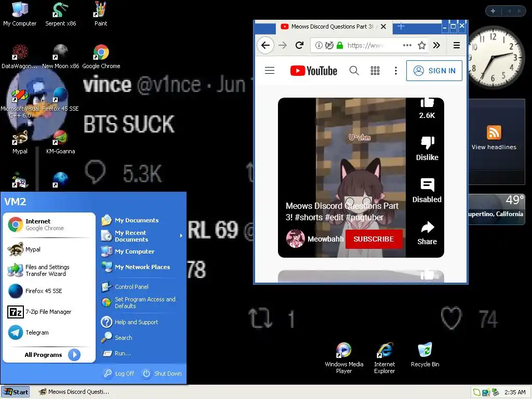Open the 49° Cupertino weather gadget
Image resolution: width=532 pixels, height=399 pixels.
coord(497,209)
